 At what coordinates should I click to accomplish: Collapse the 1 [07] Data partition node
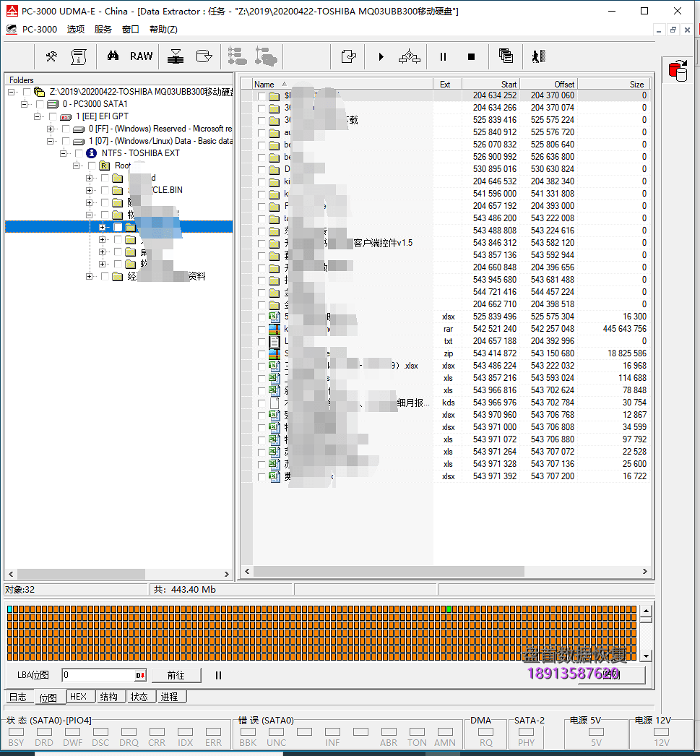click(50, 141)
